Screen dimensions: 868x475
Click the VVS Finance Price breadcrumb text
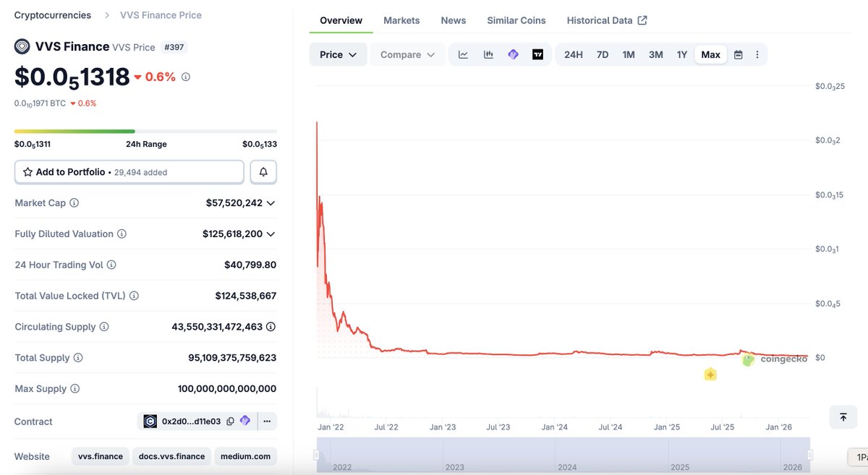pyautogui.click(x=161, y=14)
